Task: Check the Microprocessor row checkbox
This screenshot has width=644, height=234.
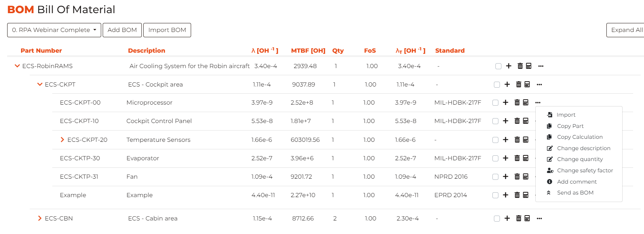Action: click(495, 103)
